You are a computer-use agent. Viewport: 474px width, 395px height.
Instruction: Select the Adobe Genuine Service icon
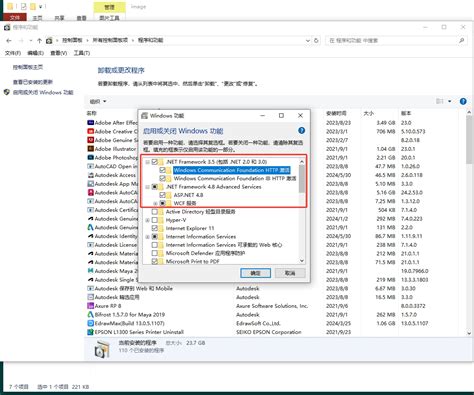[x=90, y=140]
